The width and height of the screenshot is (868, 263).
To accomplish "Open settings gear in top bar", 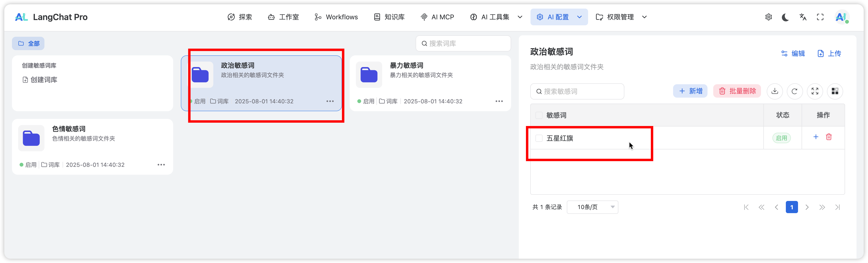I will 768,17.
